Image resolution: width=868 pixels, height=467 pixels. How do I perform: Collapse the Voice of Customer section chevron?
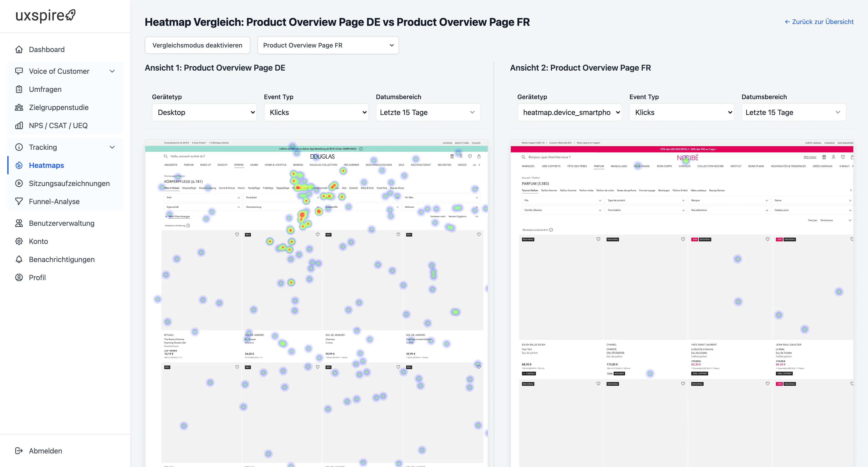112,71
